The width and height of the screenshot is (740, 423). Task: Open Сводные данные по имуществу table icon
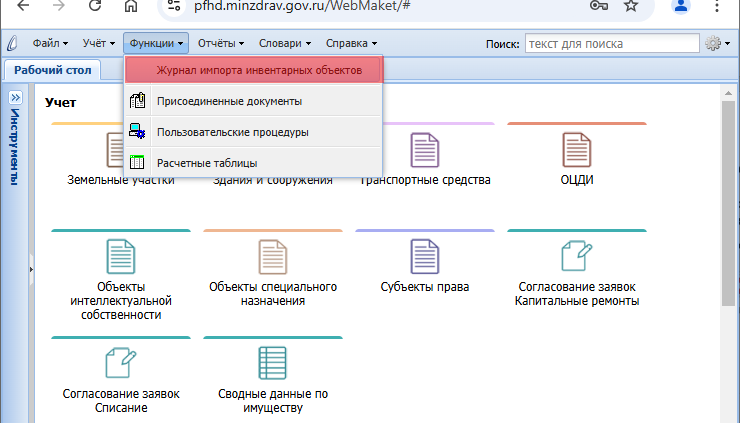pyautogui.click(x=273, y=363)
